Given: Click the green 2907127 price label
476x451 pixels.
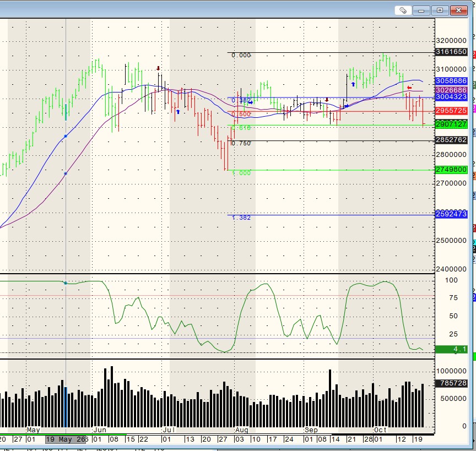Looking at the screenshot, I should [451, 124].
